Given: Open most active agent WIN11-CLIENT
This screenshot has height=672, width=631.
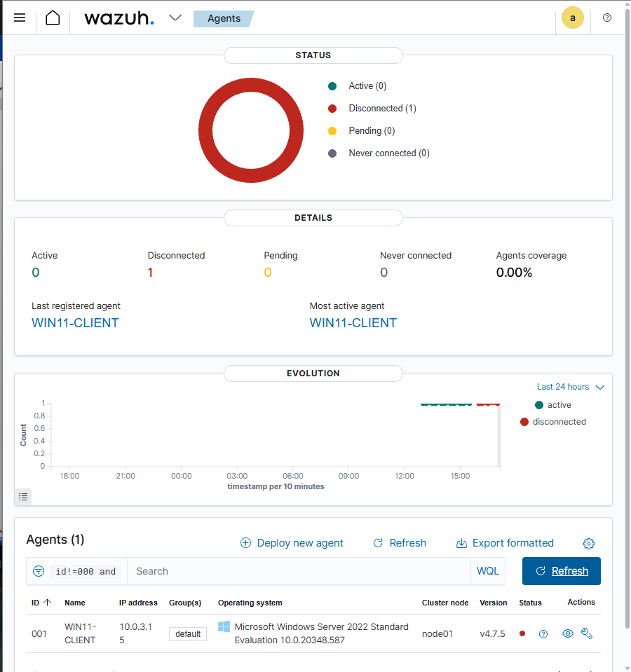Looking at the screenshot, I should click(353, 323).
